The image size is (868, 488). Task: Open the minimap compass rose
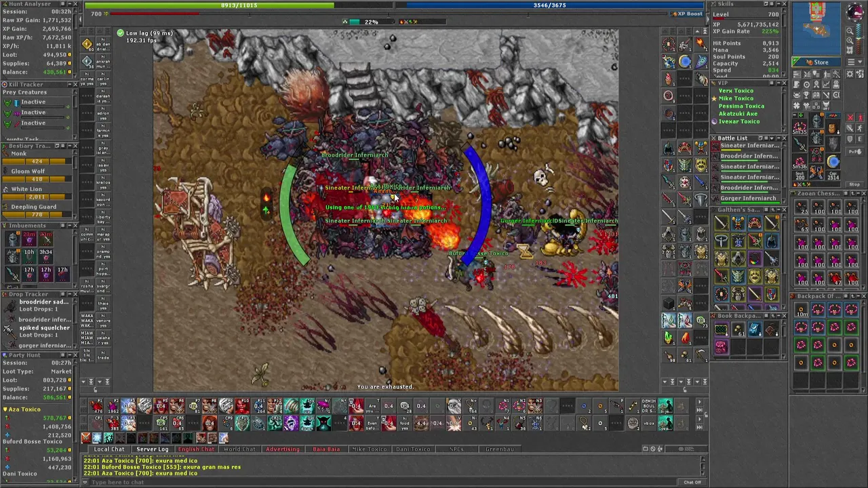pos(856,12)
